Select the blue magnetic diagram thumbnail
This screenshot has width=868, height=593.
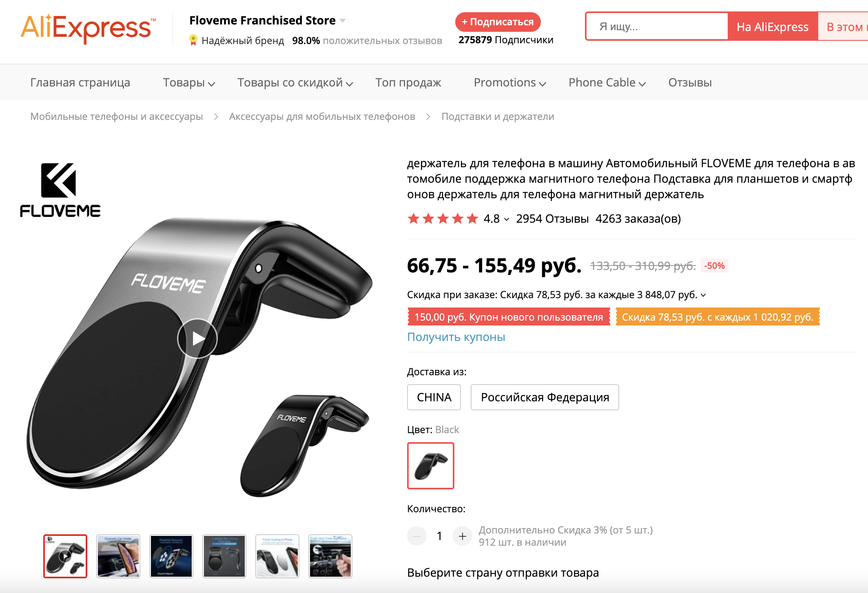pos(171,556)
